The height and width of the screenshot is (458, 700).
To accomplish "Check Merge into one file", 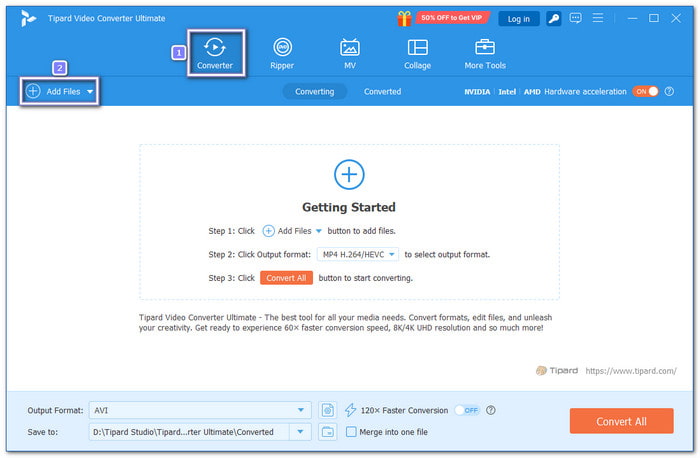I will click(351, 432).
